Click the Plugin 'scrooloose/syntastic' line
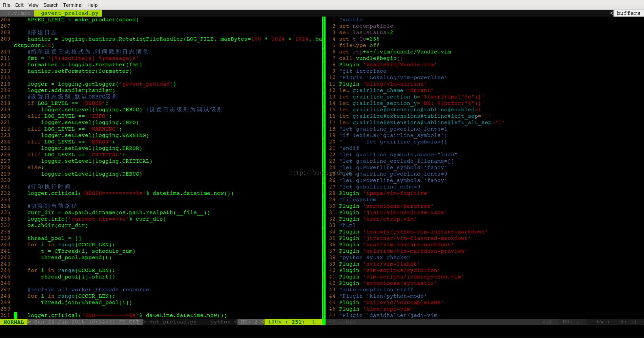The width and height of the screenshot is (644, 338). [x=388, y=283]
